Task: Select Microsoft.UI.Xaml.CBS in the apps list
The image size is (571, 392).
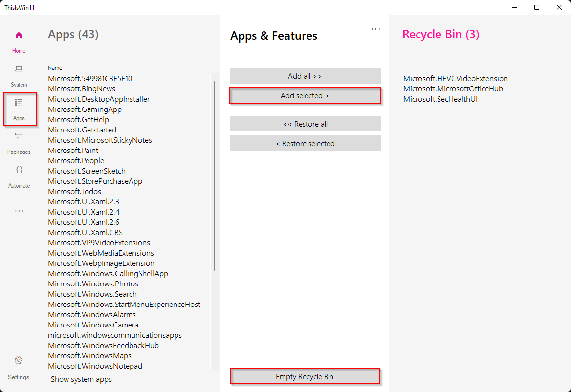Action: pyautogui.click(x=85, y=232)
